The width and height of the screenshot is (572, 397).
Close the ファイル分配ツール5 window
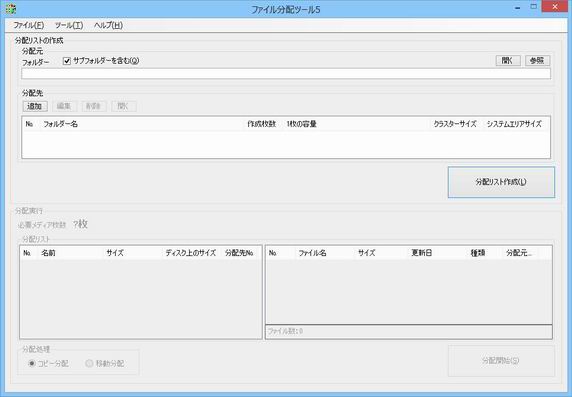tap(555, 7)
